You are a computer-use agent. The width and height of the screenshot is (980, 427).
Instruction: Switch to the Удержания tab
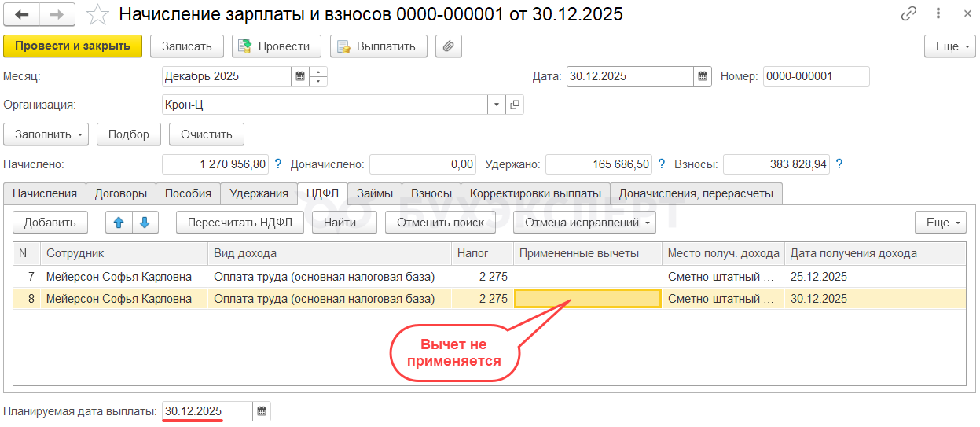click(259, 193)
